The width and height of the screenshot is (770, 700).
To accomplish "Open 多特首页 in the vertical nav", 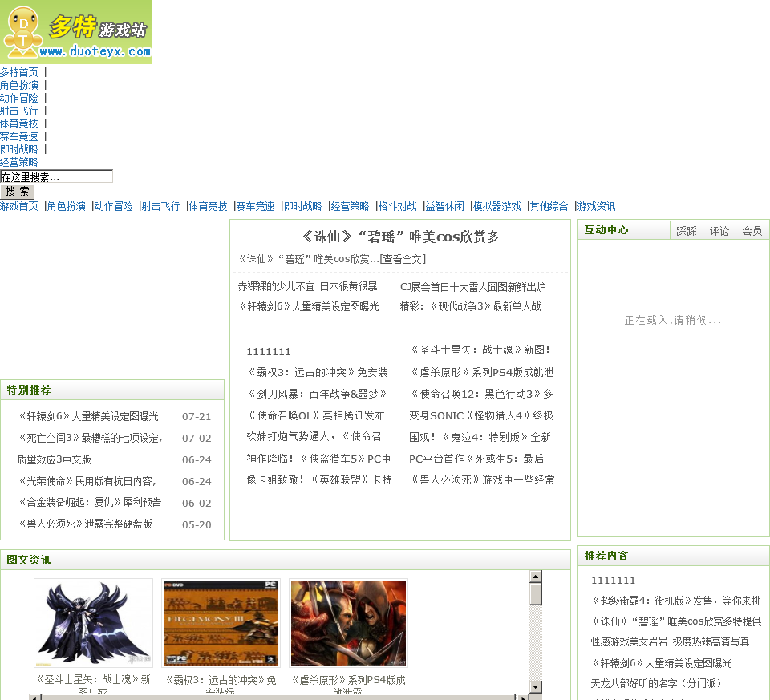I will 19,72.
